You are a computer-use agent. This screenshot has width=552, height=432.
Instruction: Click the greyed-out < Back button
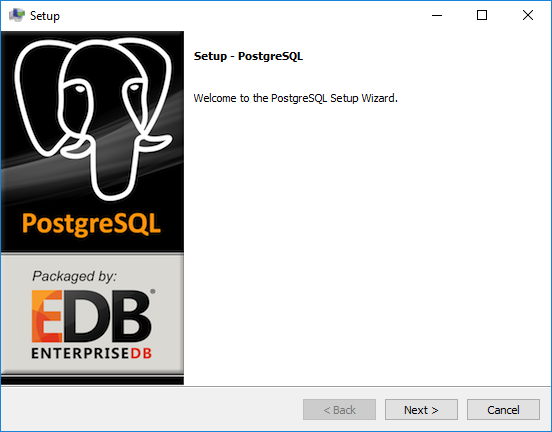[339, 409]
